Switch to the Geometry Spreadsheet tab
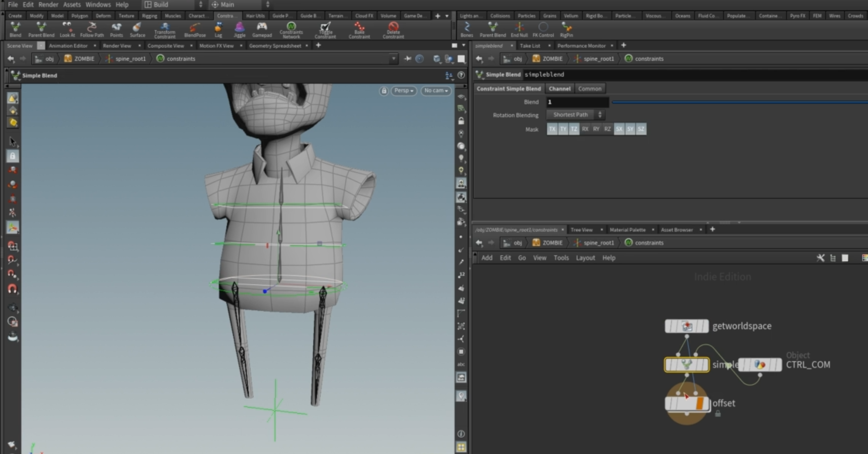Viewport: 868px width, 454px height. click(x=275, y=46)
